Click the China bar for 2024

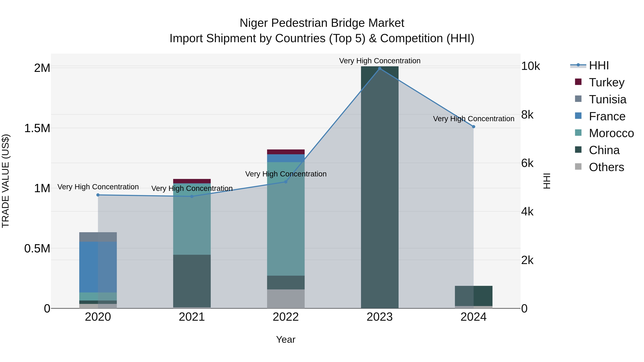474,296
